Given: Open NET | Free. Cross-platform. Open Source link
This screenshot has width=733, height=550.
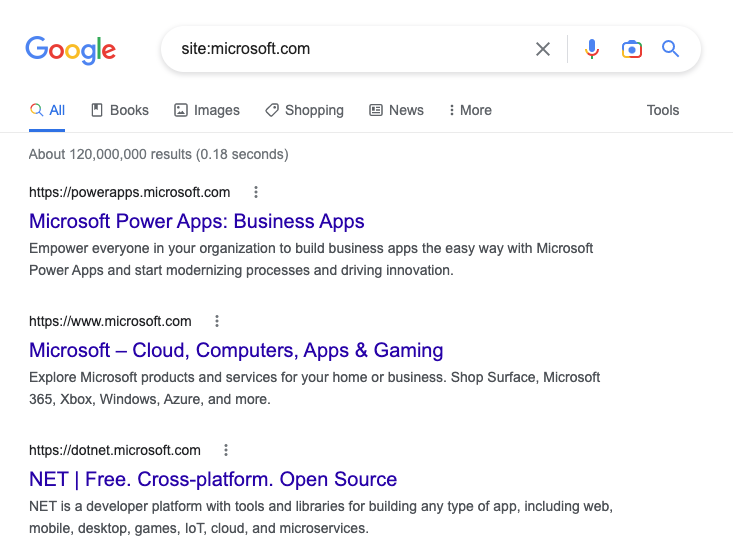Looking at the screenshot, I should point(213,479).
